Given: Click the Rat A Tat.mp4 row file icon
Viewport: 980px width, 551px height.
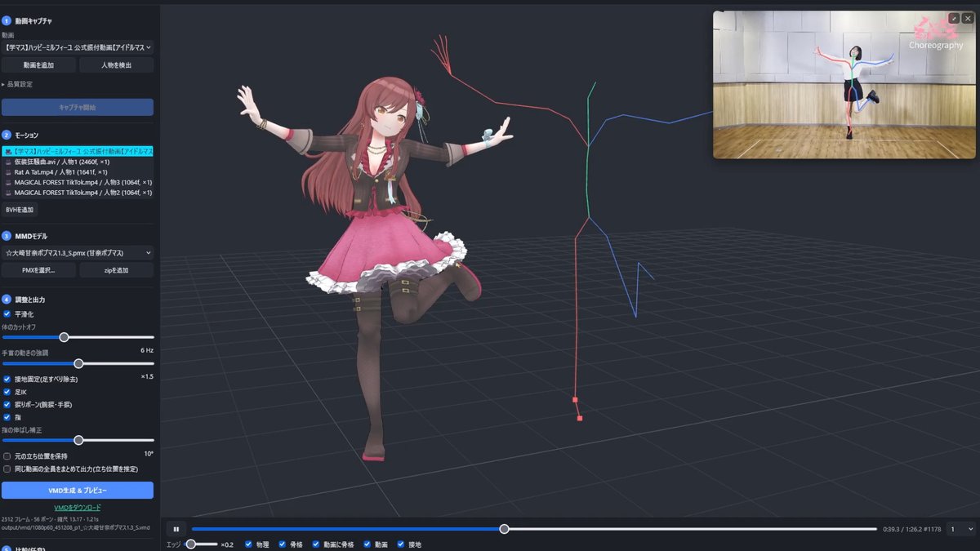Looking at the screenshot, I should 8,172.
